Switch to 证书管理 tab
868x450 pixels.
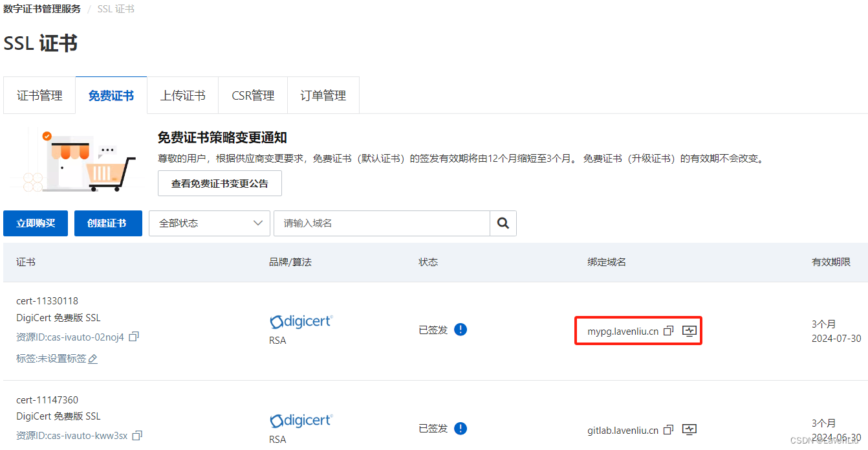click(x=39, y=95)
